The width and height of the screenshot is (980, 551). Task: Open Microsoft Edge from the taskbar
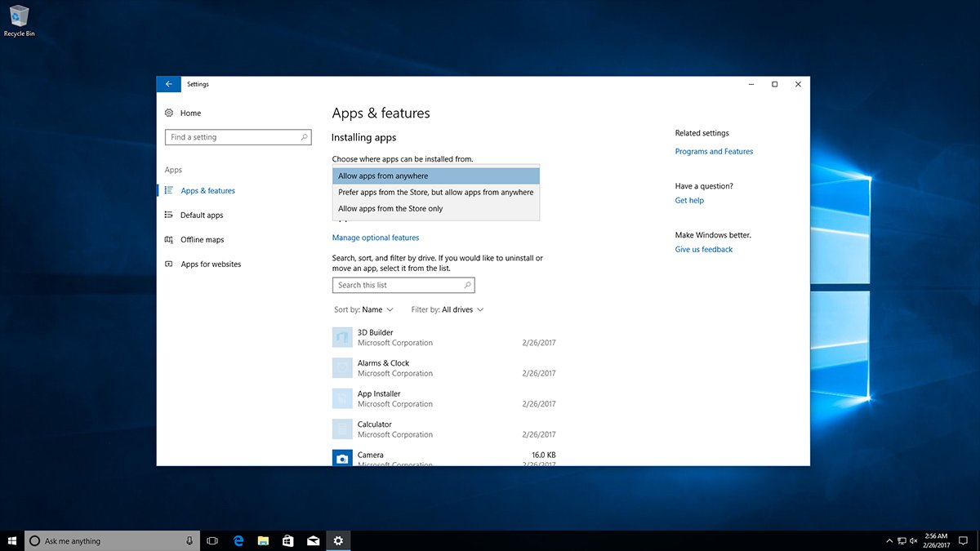tap(238, 540)
